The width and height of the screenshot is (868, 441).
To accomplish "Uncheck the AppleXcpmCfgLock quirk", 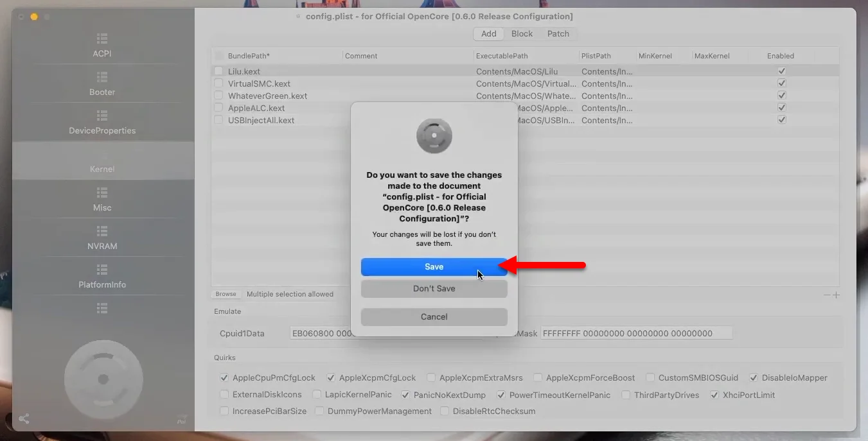I will [x=331, y=378].
